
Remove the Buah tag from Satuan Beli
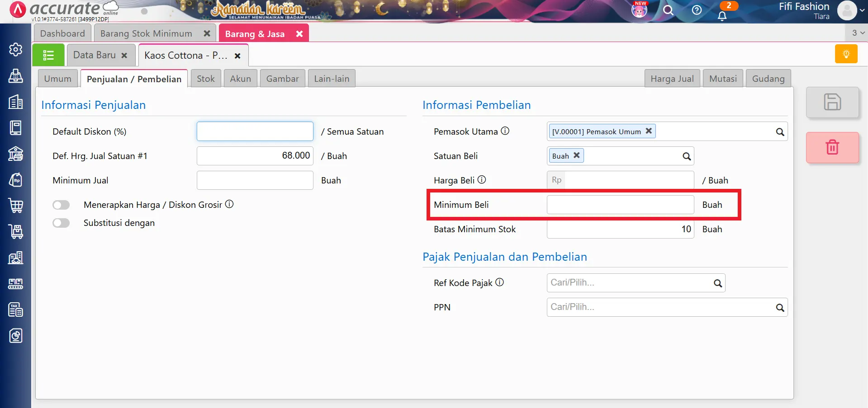click(576, 155)
